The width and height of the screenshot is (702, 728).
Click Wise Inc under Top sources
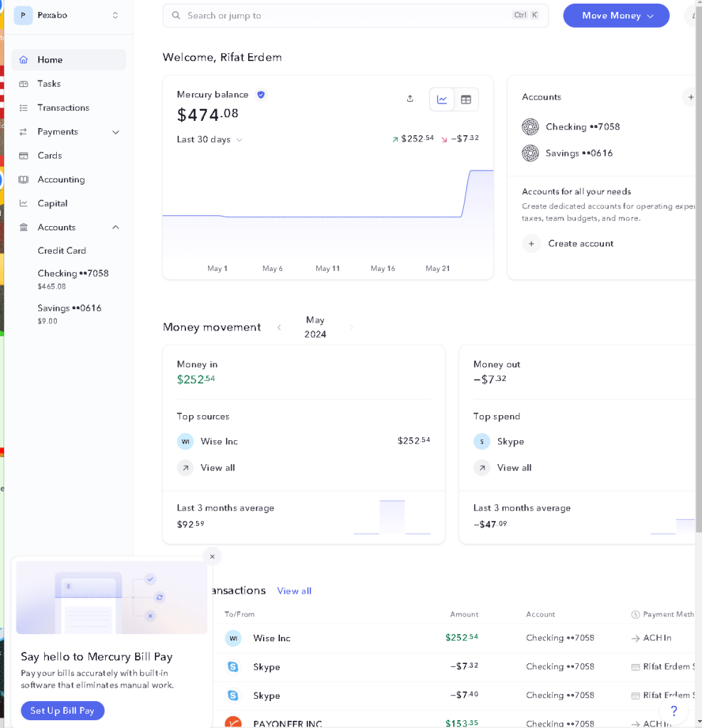tap(219, 441)
